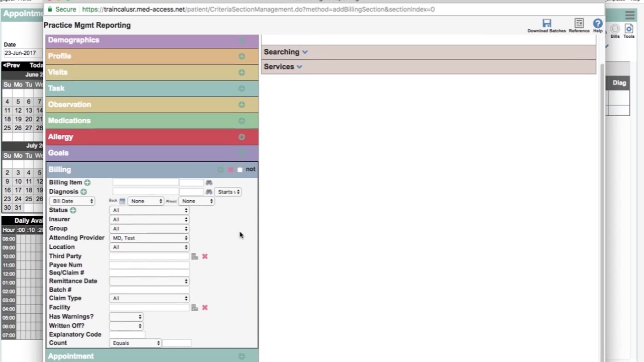Image resolution: width=644 pixels, height=362 pixels.
Task: Search Billing Item with binoculars icon
Action: [209, 183]
